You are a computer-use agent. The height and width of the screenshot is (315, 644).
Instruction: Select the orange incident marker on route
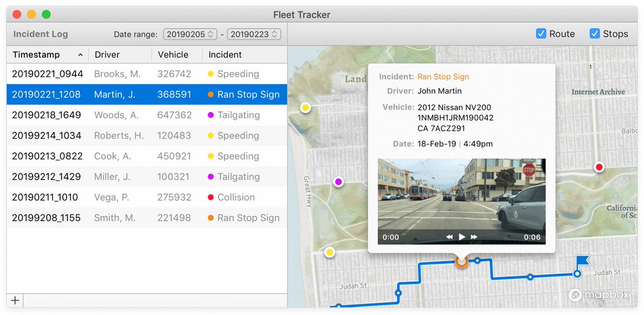click(x=462, y=261)
